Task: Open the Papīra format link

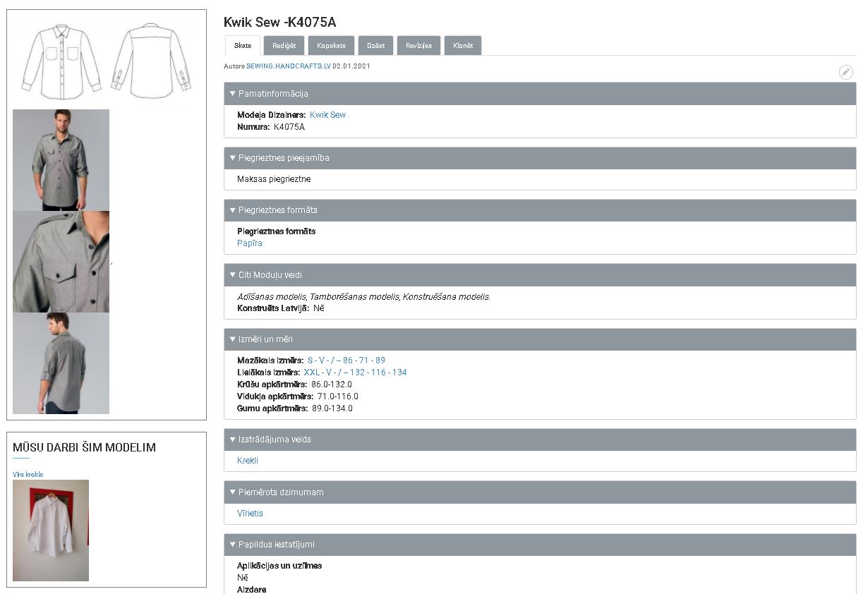Action: click(250, 243)
